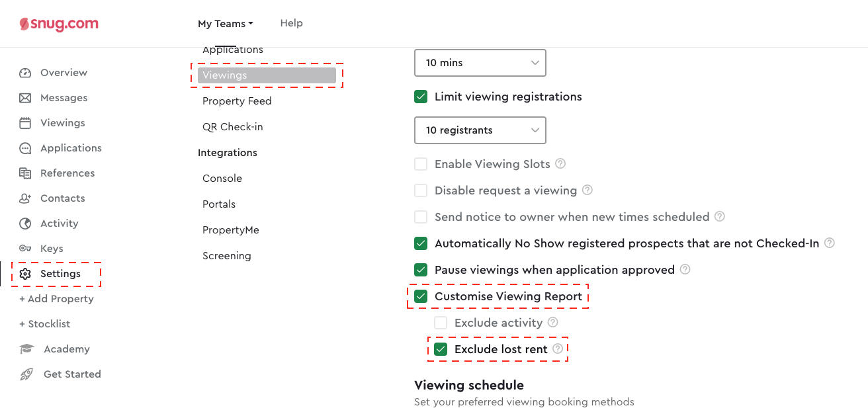Open the 10 mins dropdown
Screen dimensions: 868x414
(x=480, y=63)
